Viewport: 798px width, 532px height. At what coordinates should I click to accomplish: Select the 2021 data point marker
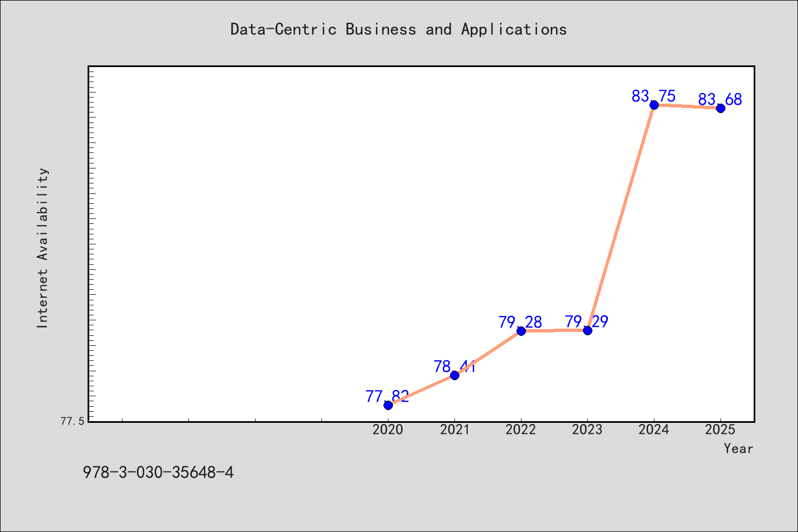coord(454,375)
